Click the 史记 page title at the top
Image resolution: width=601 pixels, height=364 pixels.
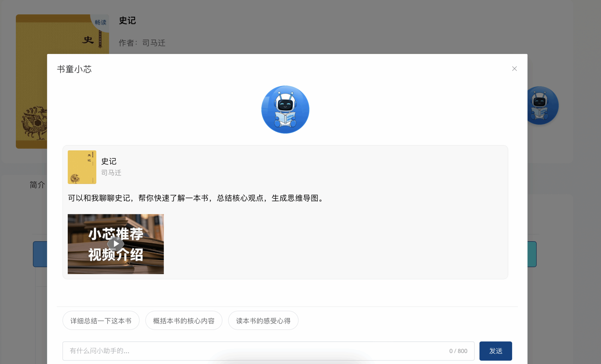(x=127, y=21)
